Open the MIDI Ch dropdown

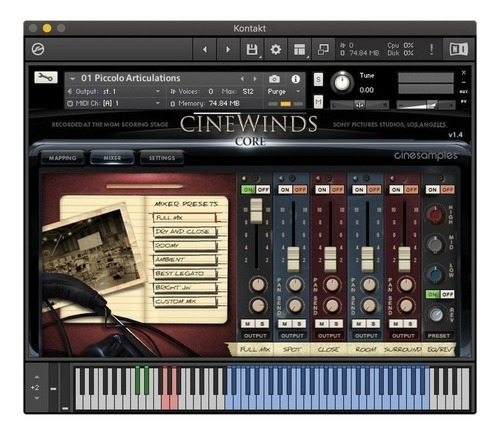[x=115, y=103]
